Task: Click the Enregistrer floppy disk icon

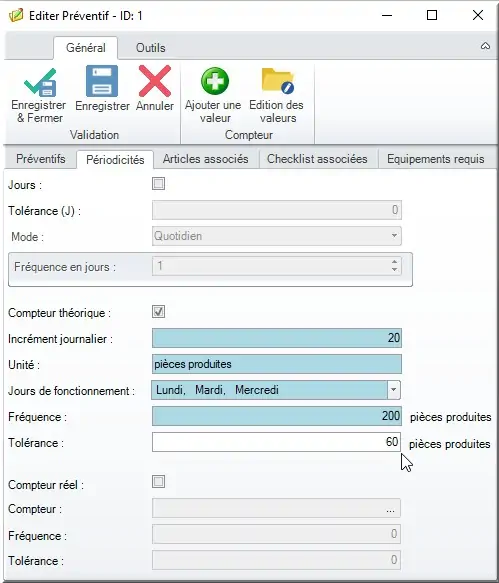Action: pyautogui.click(x=102, y=81)
